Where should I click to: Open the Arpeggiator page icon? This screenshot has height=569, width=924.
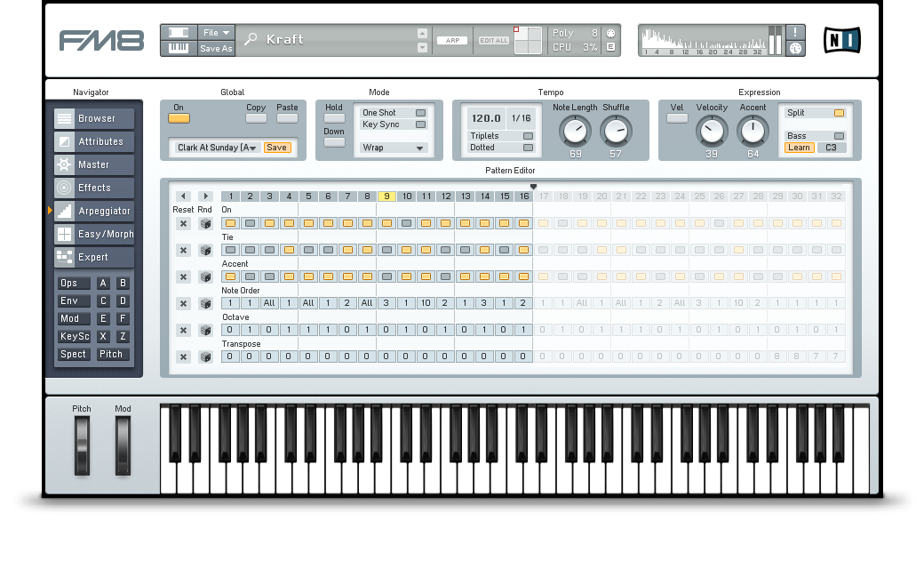click(64, 211)
